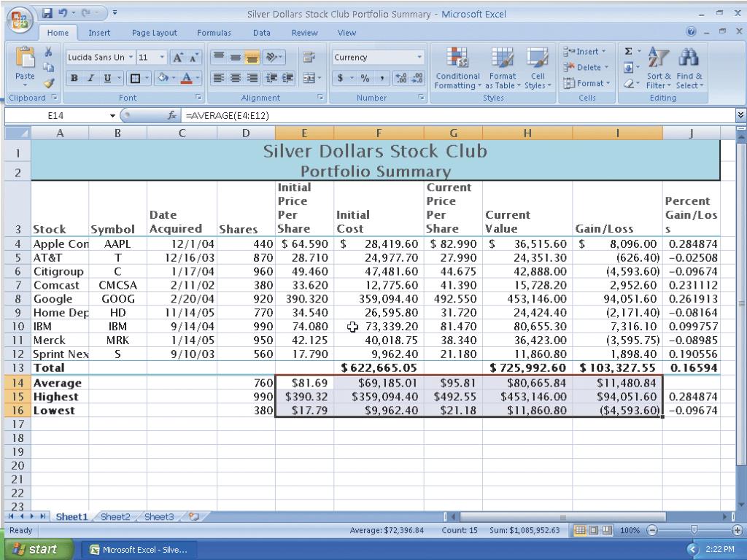Open Find & Select binoculars
The height and width of the screenshot is (560, 747).
[689, 69]
